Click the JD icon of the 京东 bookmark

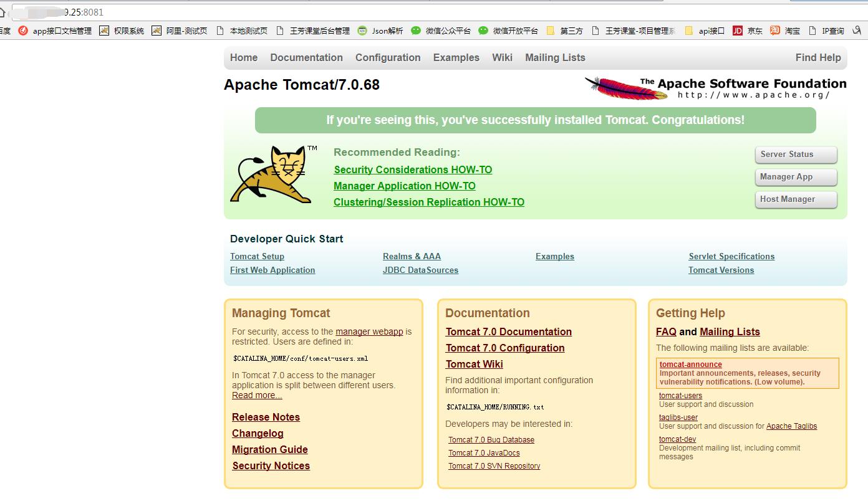[x=738, y=31]
